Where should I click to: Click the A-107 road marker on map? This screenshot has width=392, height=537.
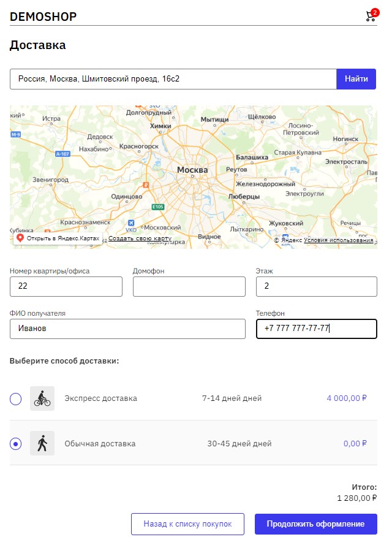pos(62,154)
